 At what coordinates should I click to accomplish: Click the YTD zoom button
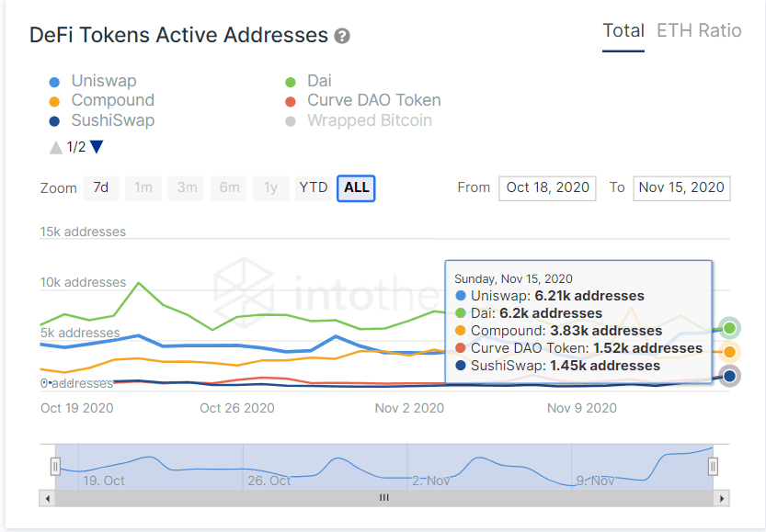pyautogui.click(x=313, y=187)
